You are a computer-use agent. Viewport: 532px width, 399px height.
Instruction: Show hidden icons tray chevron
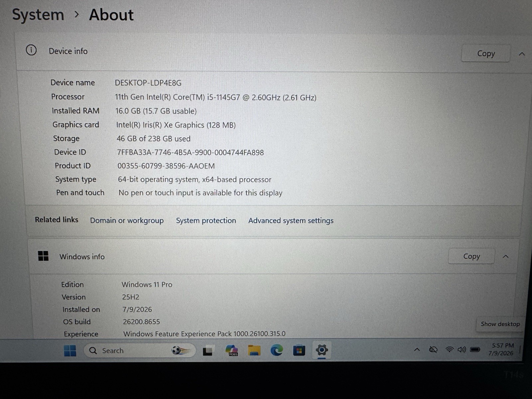click(x=417, y=349)
